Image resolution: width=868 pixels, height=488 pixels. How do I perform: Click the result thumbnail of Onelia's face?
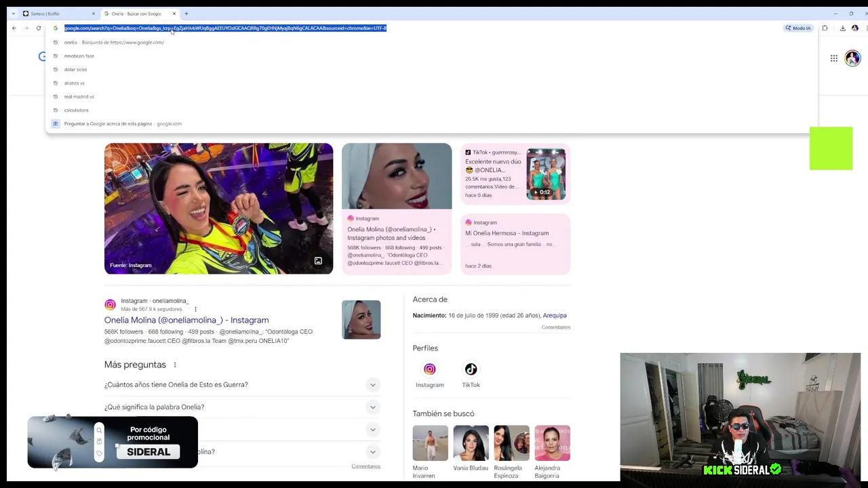point(361,320)
